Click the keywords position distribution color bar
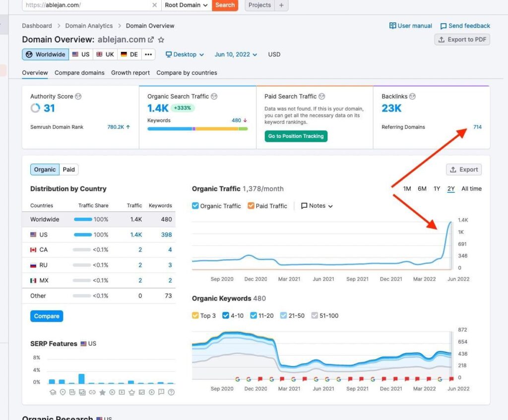508x420 pixels. click(197, 128)
